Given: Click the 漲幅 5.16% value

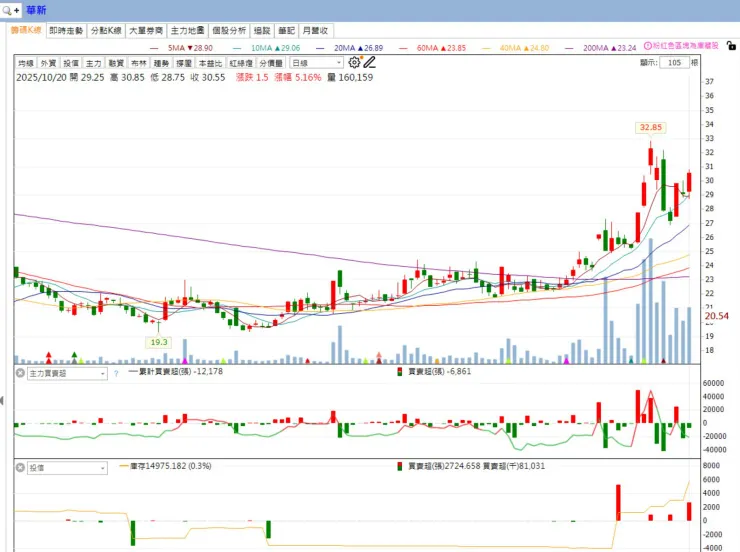Looking at the screenshot, I should (298, 77).
